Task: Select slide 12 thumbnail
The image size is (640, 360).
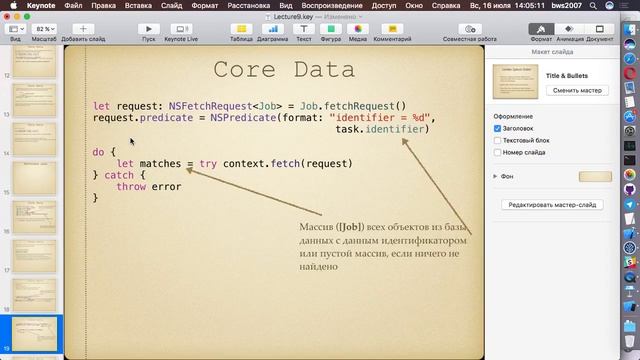Action: [x=34, y=61]
